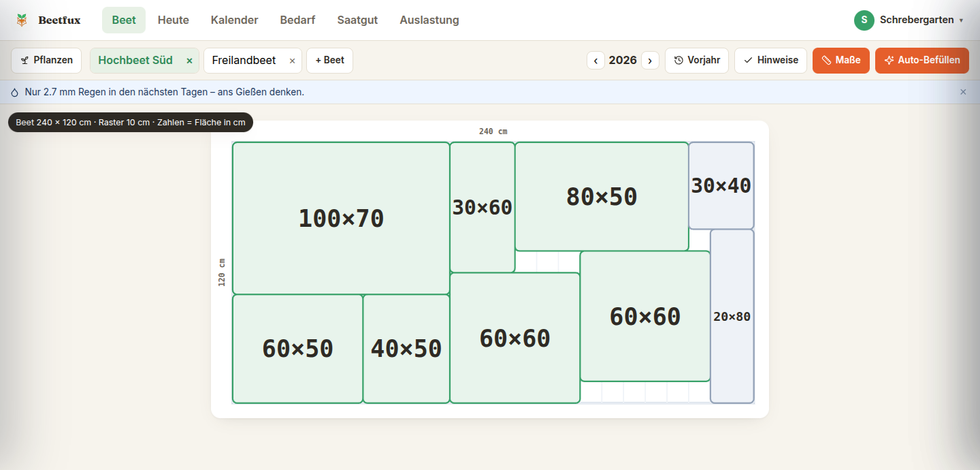Click the rain forecast notice text

(164, 92)
